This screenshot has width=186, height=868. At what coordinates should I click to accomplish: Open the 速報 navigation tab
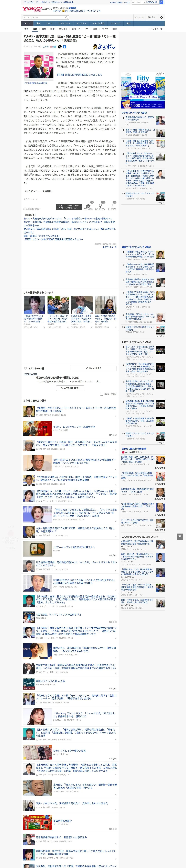pyautogui.click(x=38, y=24)
